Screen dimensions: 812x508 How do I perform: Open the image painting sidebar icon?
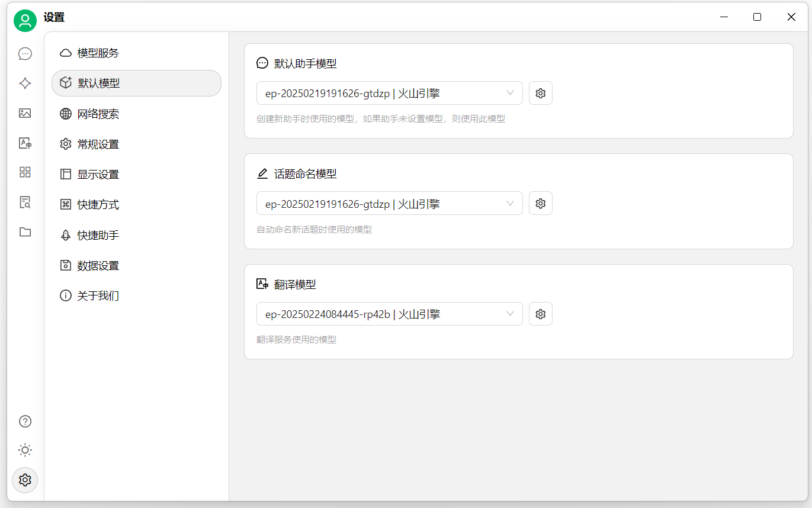[25, 113]
